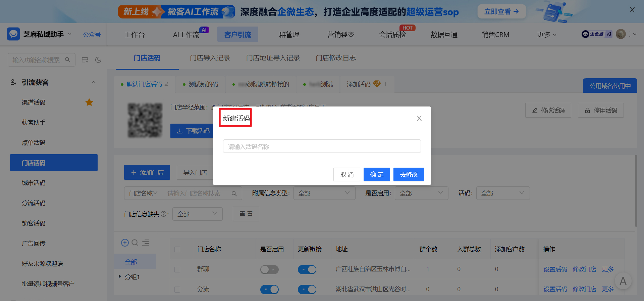Screen dimensions: 644x301
Task: Click the QR code image
Action: [145, 120]
